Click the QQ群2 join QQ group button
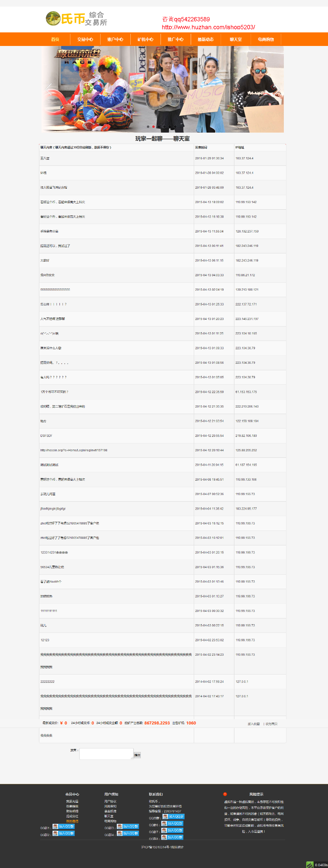 click(63, 833)
